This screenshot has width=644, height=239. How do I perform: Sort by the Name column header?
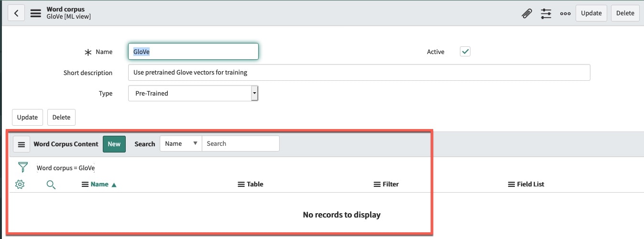(99, 184)
